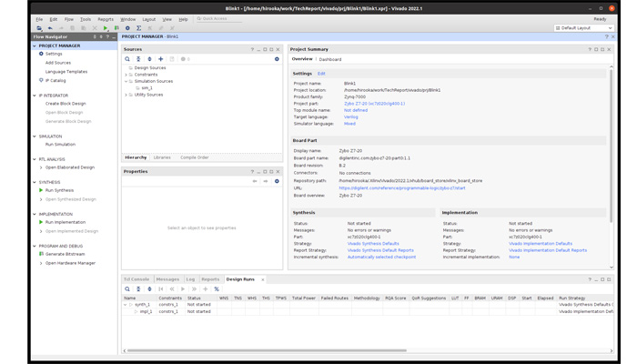Switch to Compile Order tab
This screenshot has width=637, height=364.
[195, 157]
